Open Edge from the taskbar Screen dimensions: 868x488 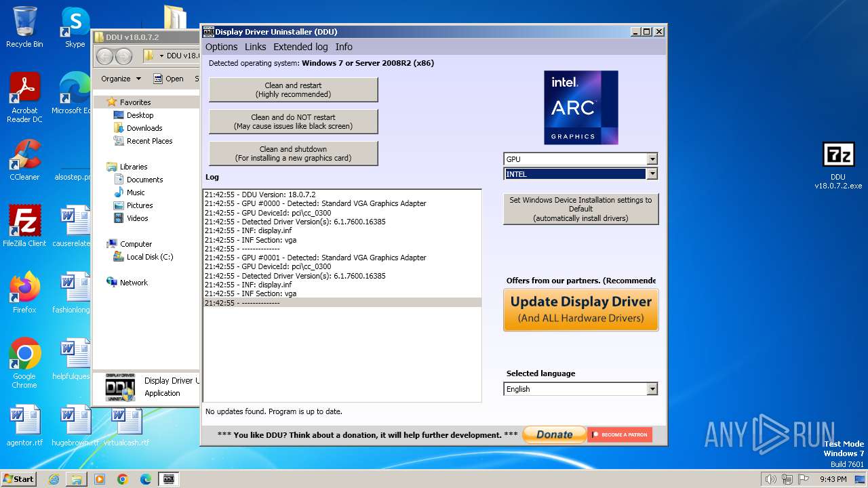[x=146, y=479]
